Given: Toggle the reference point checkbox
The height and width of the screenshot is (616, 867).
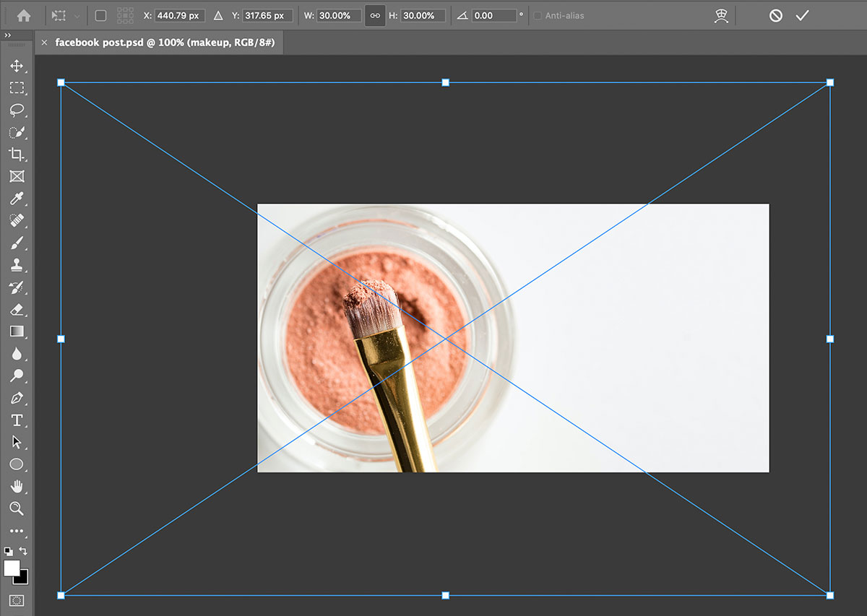Looking at the screenshot, I should tap(100, 16).
